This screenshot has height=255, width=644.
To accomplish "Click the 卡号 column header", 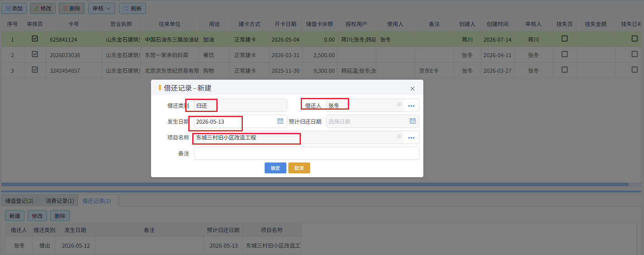I will point(74,24).
